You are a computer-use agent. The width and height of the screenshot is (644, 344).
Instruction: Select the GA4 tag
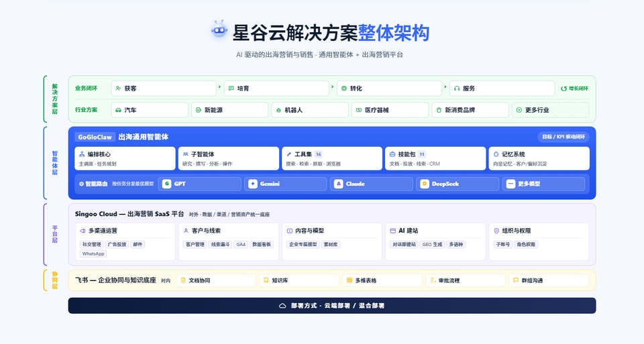[x=241, y=244]
